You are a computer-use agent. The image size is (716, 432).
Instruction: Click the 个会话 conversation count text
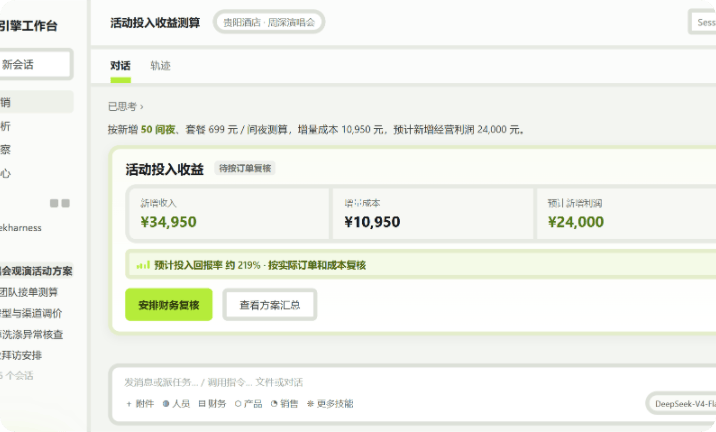(x=17, y=376)
